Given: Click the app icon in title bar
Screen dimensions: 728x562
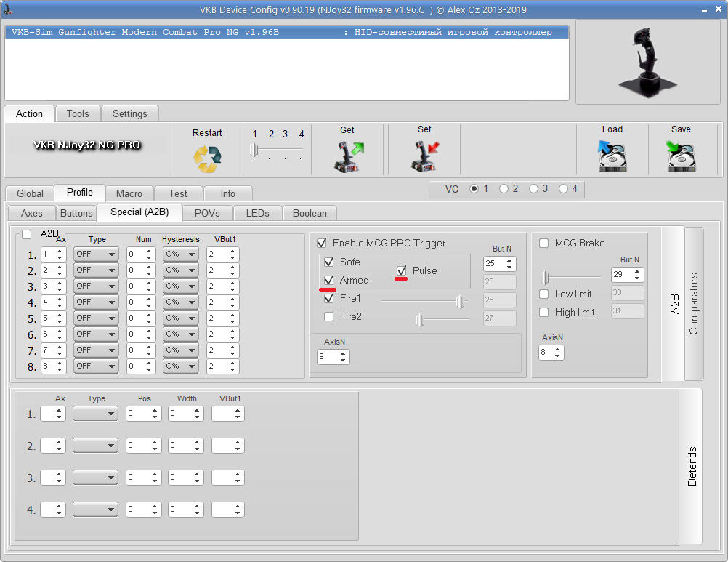Looking at the screenshot, I should [8, 9].
